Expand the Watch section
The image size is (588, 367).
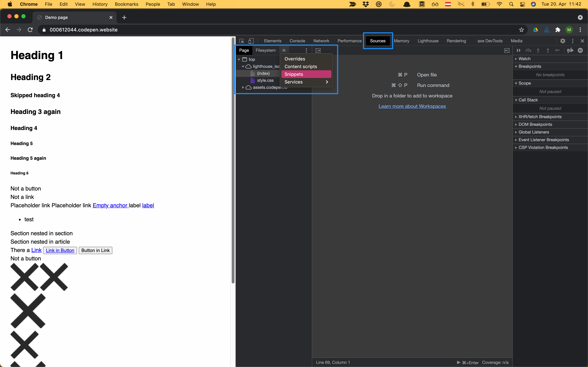524,59
